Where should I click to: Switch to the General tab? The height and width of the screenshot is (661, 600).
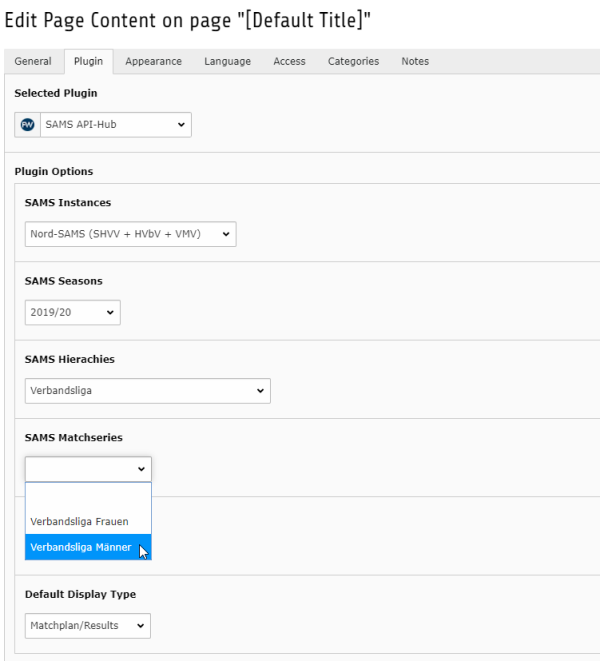coord(33,61)
